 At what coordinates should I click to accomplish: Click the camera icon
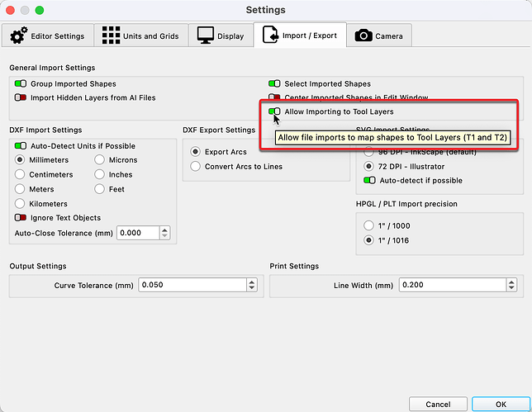tap(363, 36)
